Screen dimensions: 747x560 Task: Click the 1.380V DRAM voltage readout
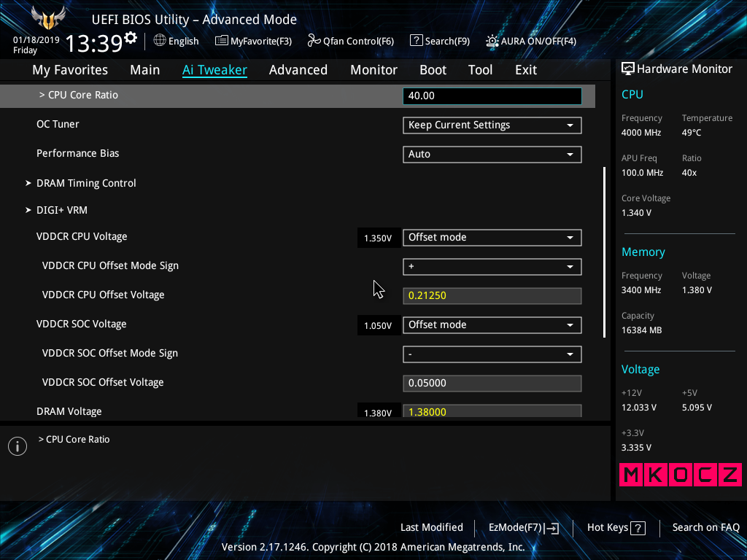coord(378,413)
